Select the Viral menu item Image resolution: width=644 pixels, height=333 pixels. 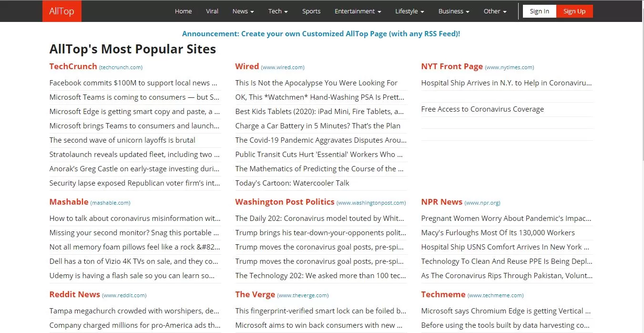[212, 11]
